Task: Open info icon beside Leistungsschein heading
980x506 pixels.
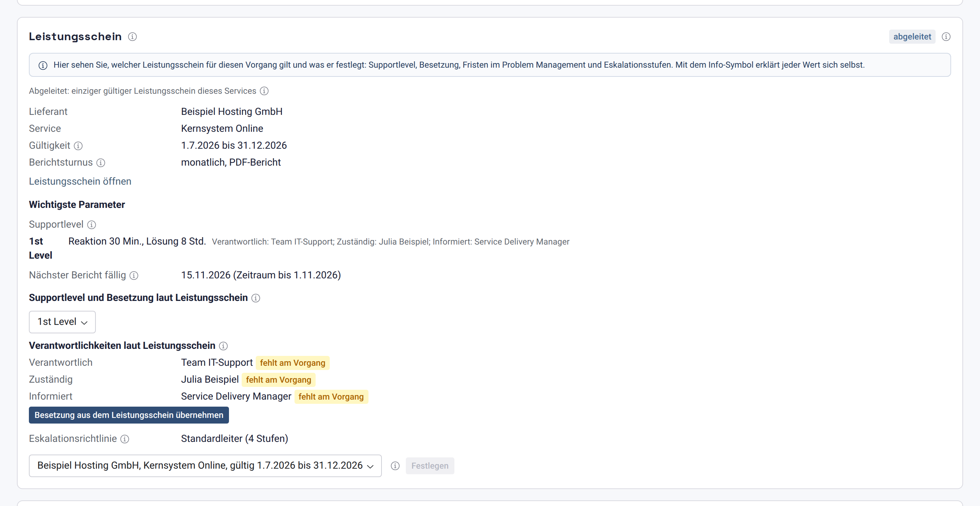Action: 132,37
